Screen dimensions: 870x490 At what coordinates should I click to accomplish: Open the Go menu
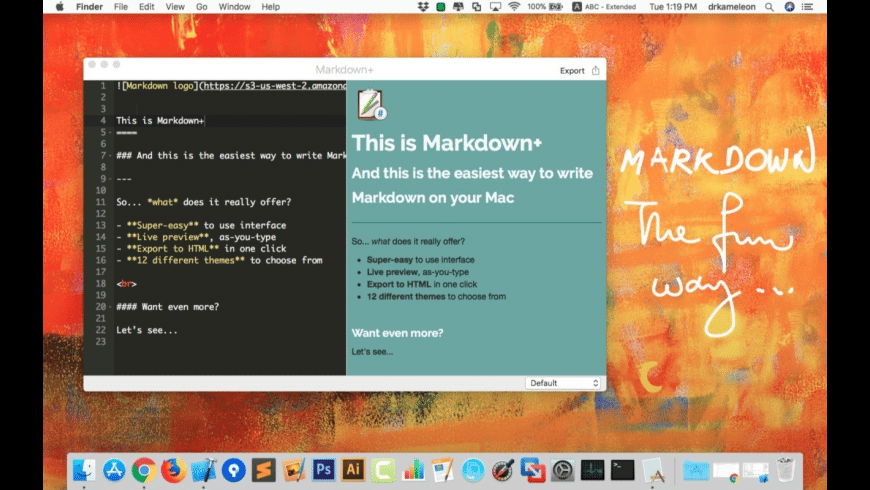pos(201,7)
